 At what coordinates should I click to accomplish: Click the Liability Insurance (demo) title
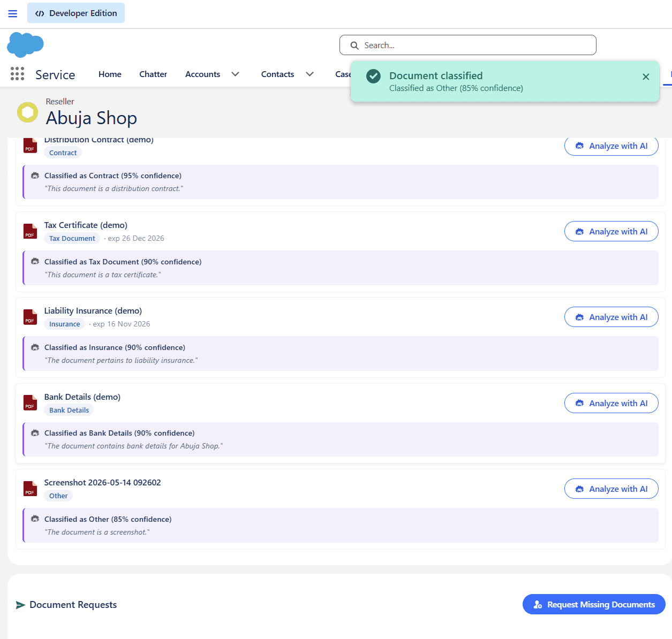93,311
